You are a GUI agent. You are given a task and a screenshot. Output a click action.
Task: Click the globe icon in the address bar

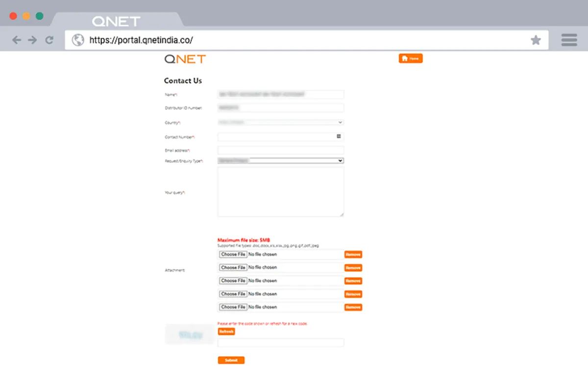(77, 40)
